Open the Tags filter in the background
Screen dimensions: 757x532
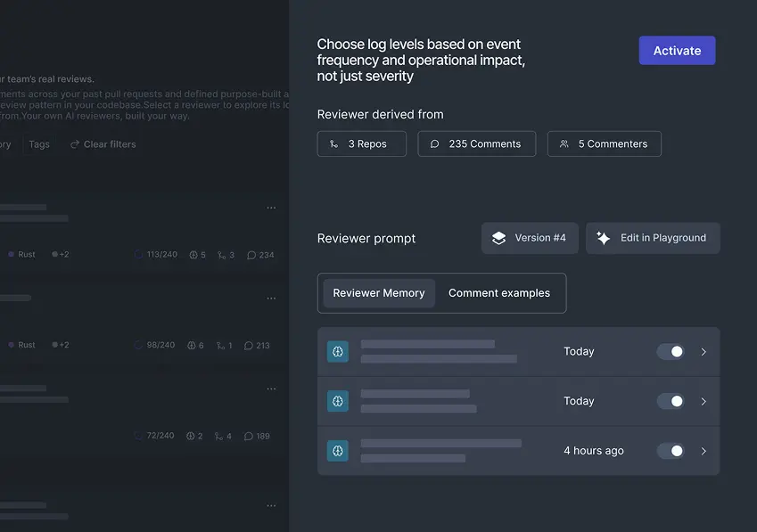pos(39,144)
